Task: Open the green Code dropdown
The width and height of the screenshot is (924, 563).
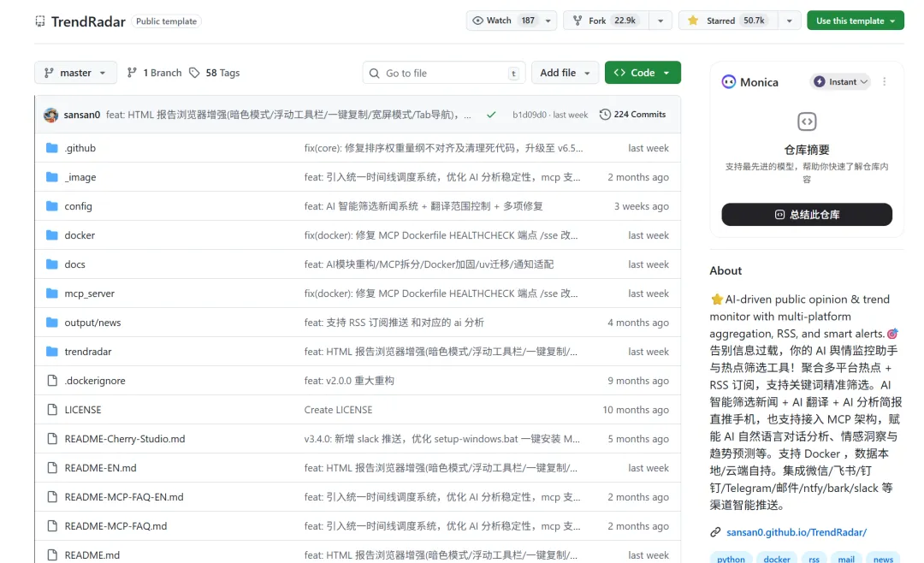Action: 643,73
